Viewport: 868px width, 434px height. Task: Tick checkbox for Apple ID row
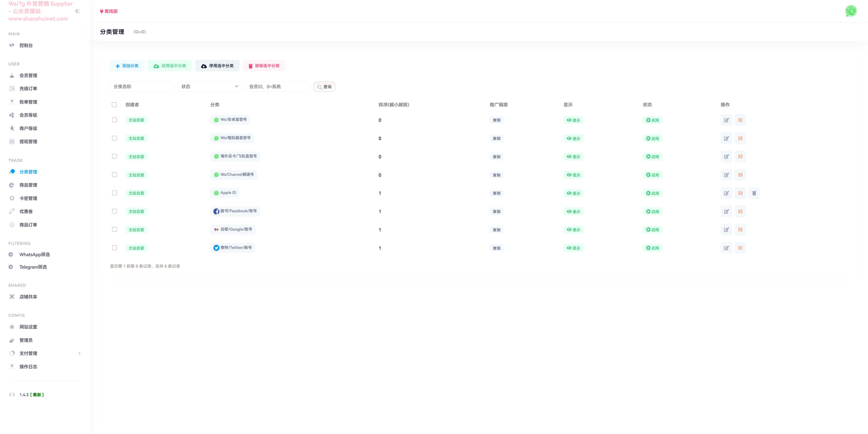[115, 193]
